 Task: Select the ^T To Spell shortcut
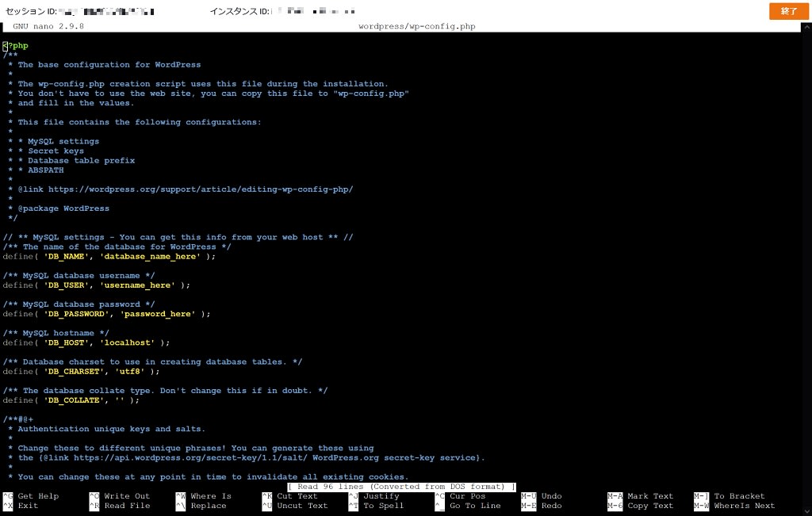(x=377, y=506)
